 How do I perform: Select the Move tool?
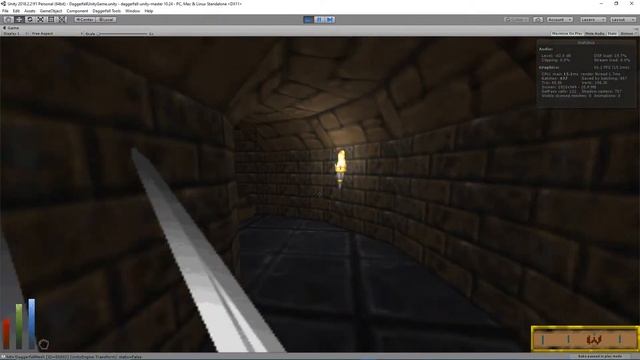point(19,20)
